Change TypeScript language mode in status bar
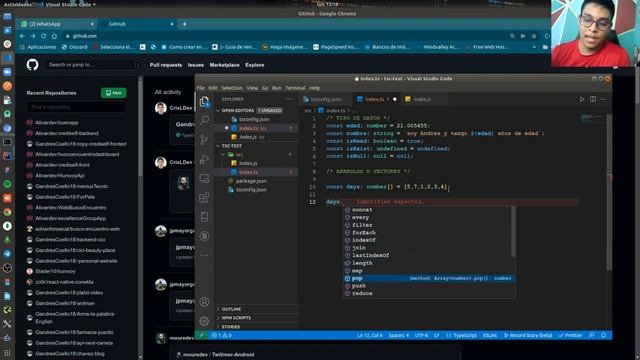640x360 pixels. (x=465, y=335)
